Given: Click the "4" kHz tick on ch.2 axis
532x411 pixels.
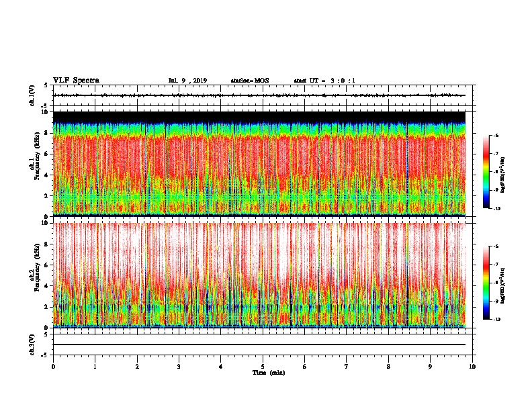Looking at the screenshot, I should (46, 286).
